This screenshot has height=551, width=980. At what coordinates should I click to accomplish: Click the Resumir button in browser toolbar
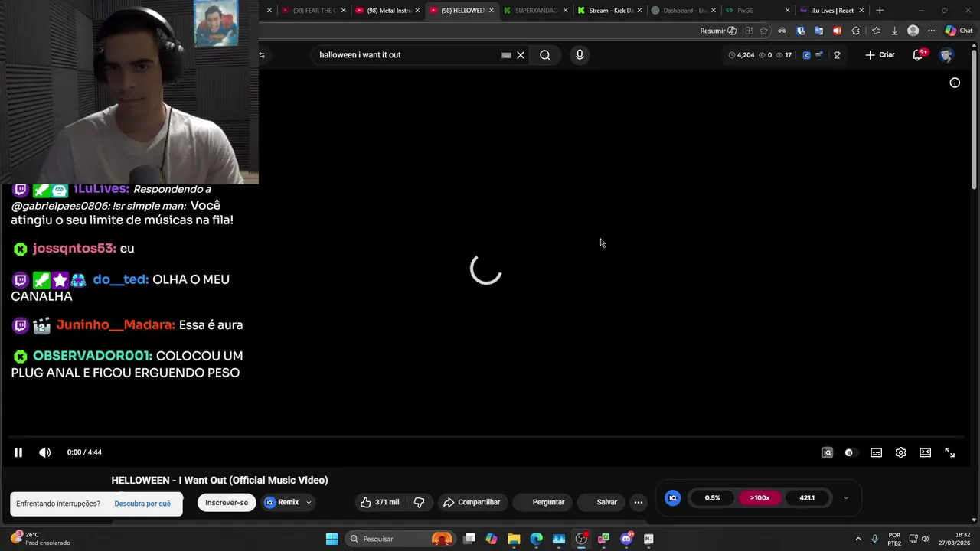[x=718, y=31]
